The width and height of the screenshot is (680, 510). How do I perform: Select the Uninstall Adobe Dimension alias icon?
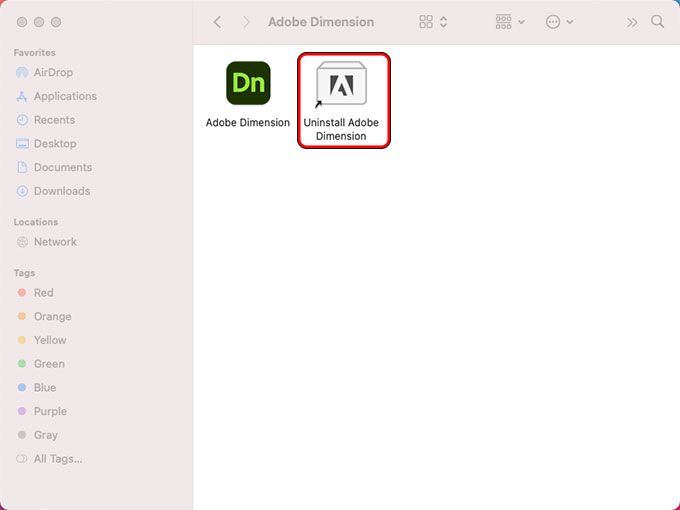341,84
